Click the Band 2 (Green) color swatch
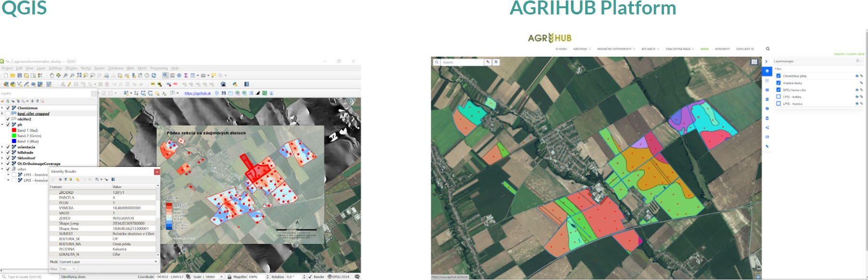The width and height of the screenshot is (868, 280). (14, 136)
